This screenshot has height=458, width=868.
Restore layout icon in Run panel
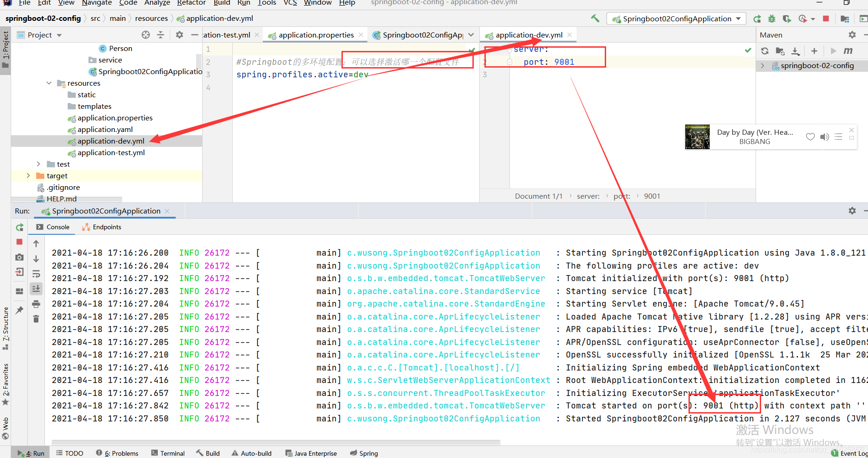point(19,291)
